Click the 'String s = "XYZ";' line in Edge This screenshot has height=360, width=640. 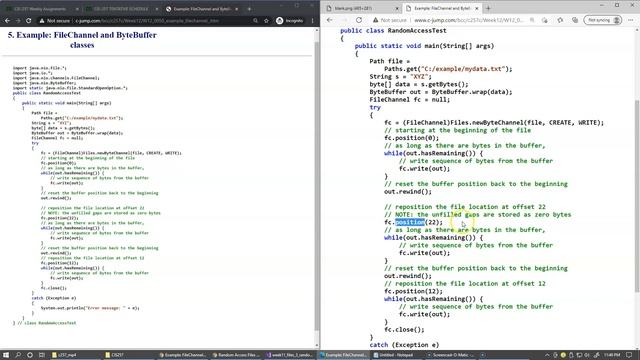coord(400,76)
